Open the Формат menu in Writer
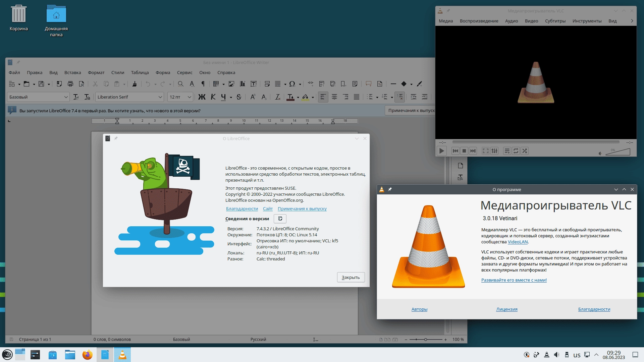This screenshot has height=362, width=644. [96, 72]
